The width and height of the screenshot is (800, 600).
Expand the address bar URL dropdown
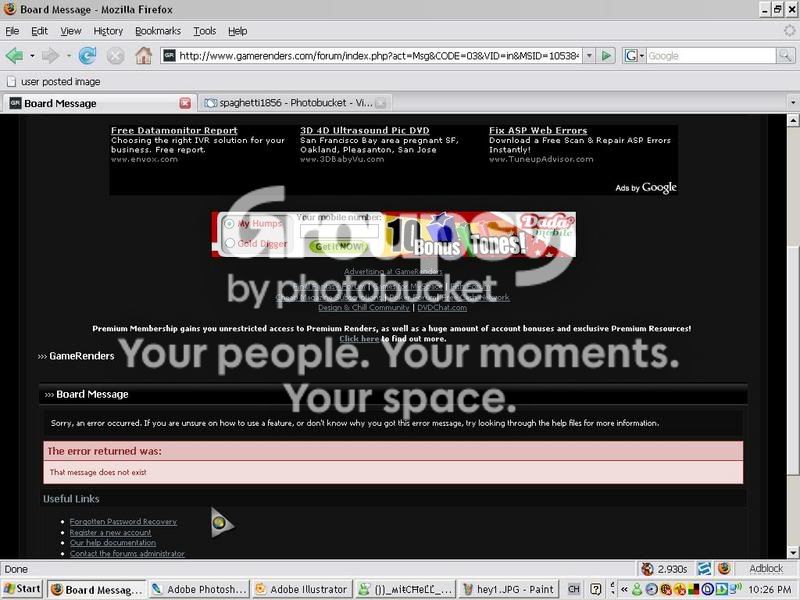point(589,56)
